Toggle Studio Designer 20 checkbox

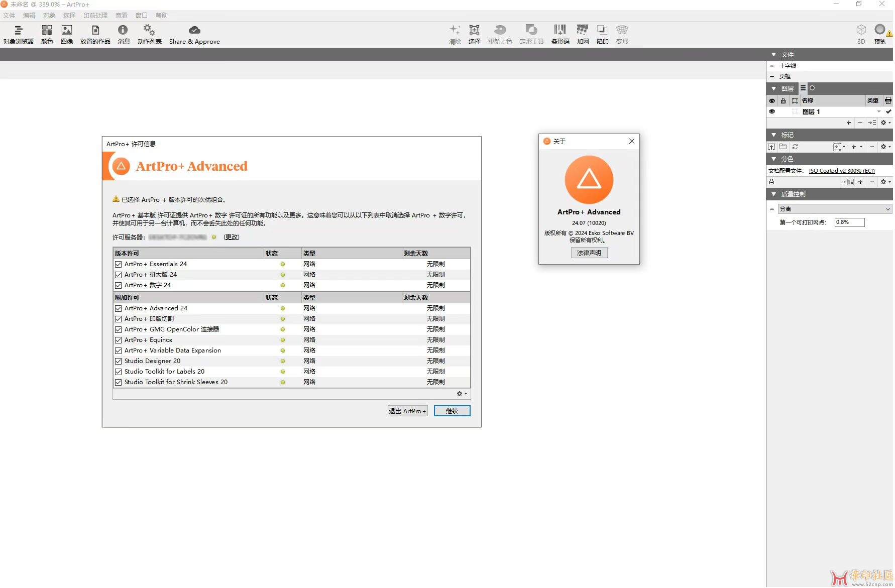(x=119, y=361)
